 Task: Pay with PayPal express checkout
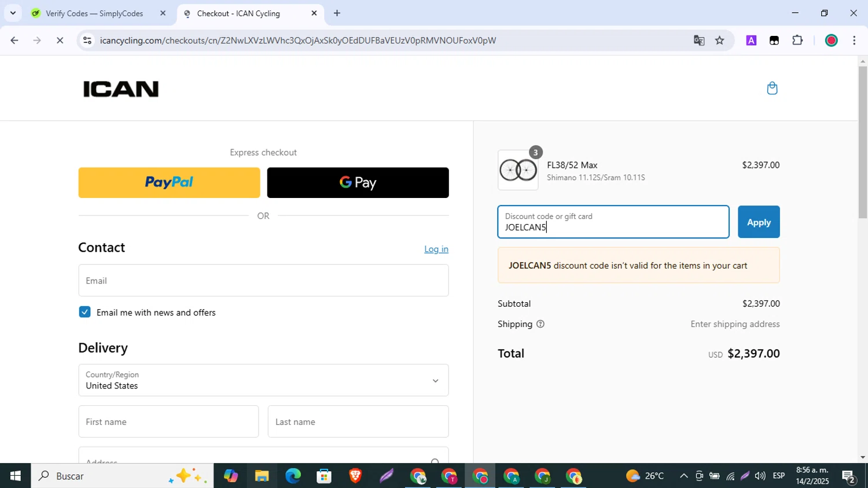pos(169,183)
